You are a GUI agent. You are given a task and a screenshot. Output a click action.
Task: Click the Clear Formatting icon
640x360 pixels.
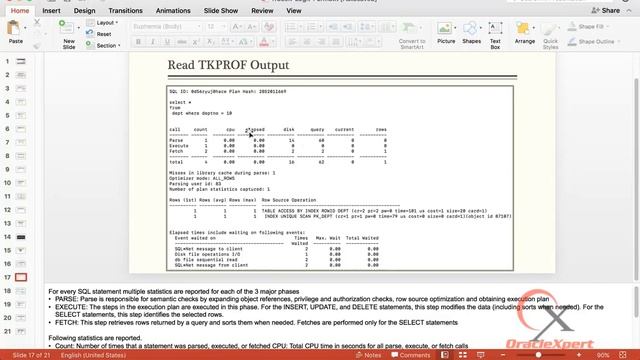pos(269,27)
